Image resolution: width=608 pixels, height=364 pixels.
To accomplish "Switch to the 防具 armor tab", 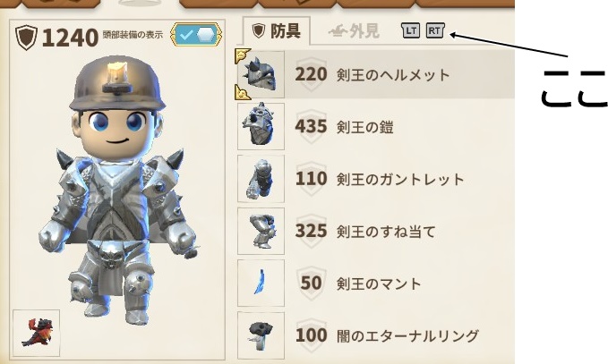I will click(277, 30).
